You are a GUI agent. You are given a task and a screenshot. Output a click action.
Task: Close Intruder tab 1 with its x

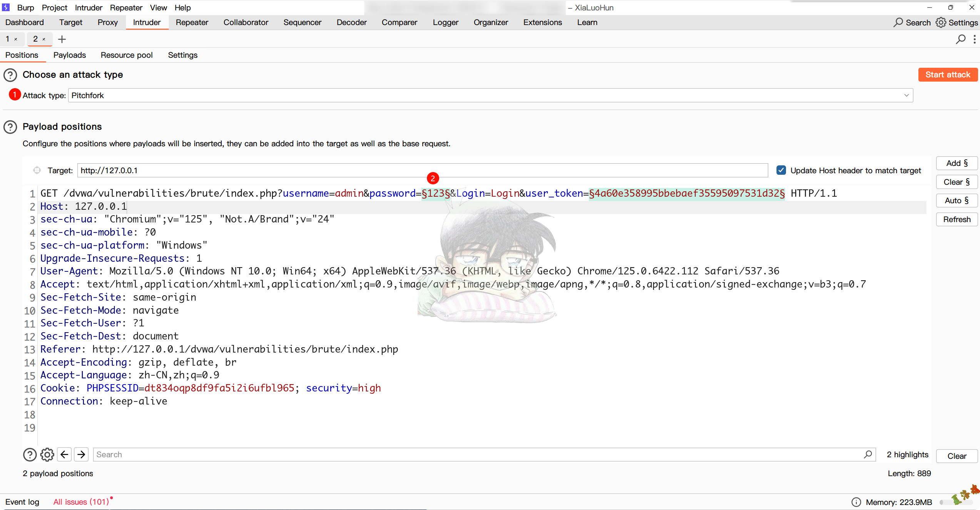[x=16, y=39]
